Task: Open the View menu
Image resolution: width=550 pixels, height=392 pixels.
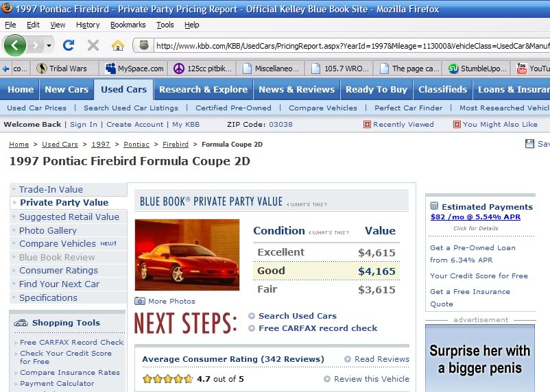Action: 58,25
